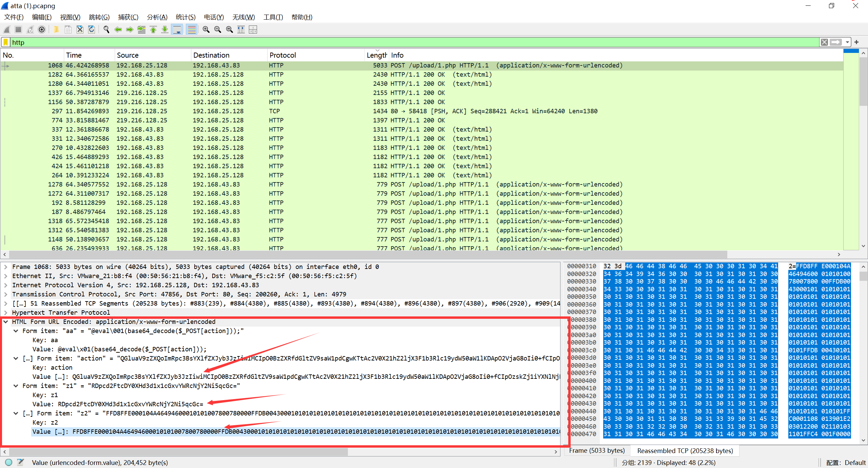
Task: Open display filter history dropdown
Action: [847, 42]
